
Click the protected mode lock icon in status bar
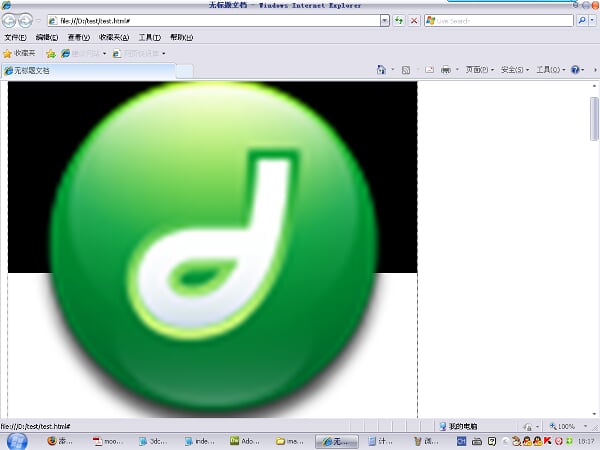point(528,426)
